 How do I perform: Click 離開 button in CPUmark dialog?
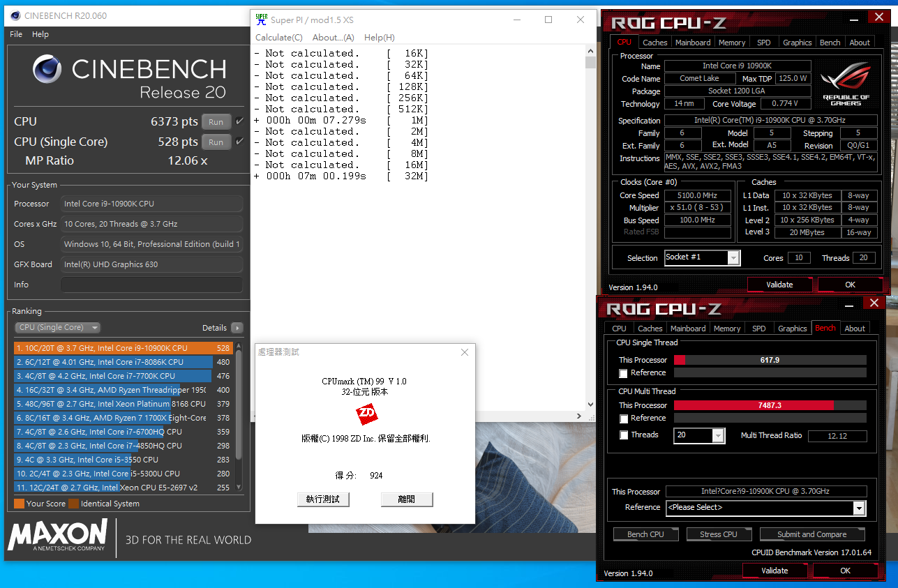coord(407,499)
